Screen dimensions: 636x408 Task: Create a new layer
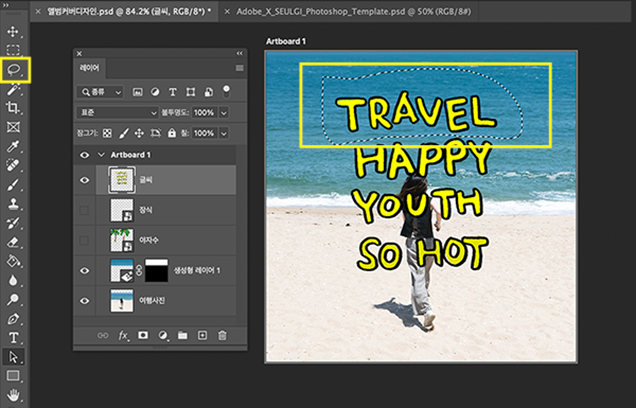click(202, 335)
